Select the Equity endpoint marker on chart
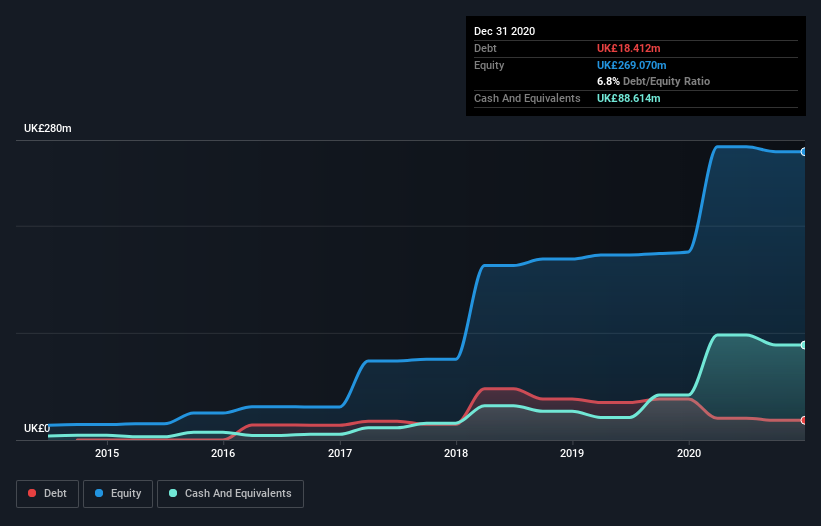The height and width of the screenshot is (526, 821). tap(804, 152)
